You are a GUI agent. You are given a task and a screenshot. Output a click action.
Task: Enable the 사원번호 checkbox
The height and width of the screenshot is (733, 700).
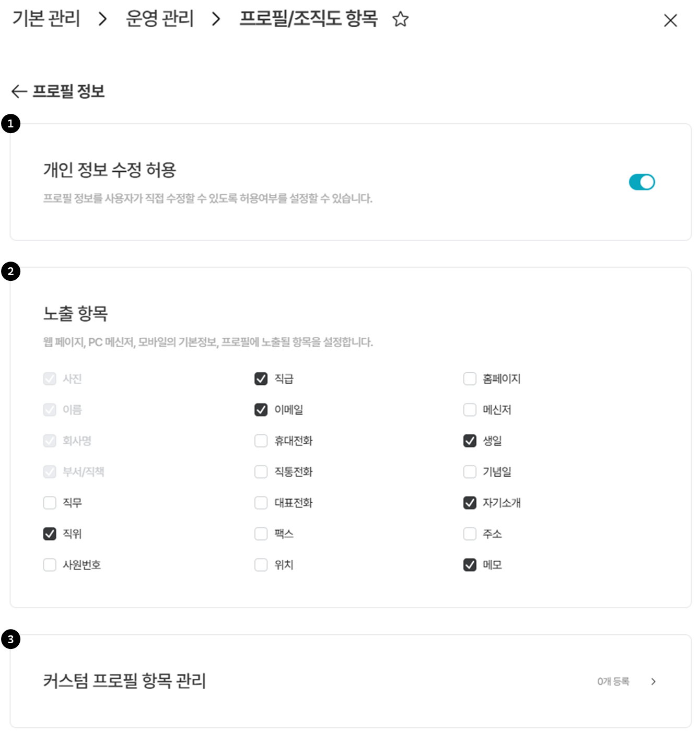(x=50, y=565)
